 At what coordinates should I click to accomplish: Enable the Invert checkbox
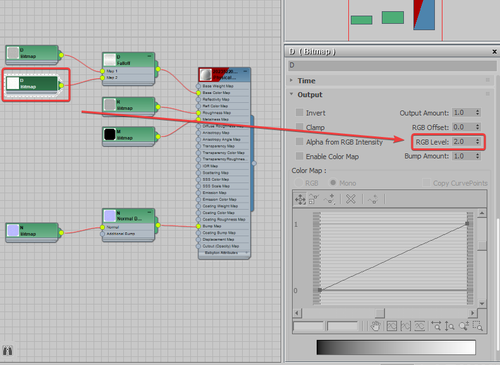[x=299, y=113]
